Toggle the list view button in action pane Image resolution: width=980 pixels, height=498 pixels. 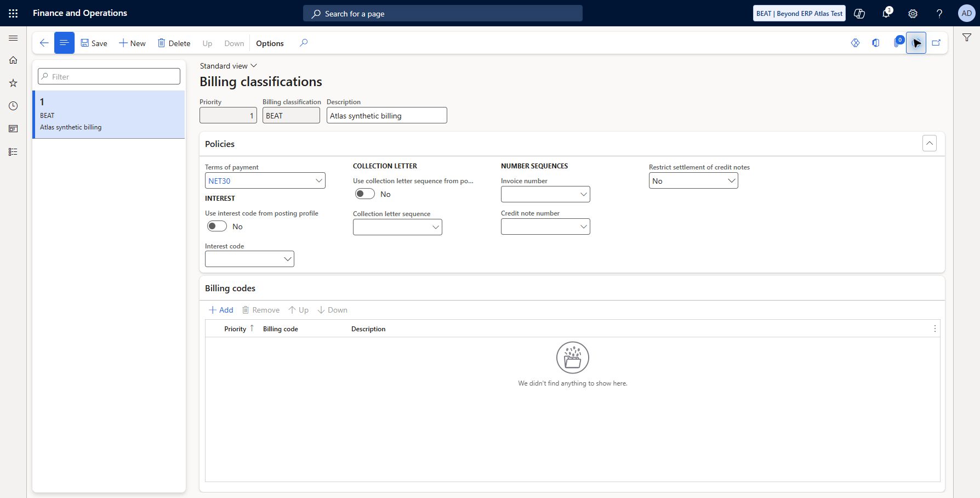tap(64, 43)
